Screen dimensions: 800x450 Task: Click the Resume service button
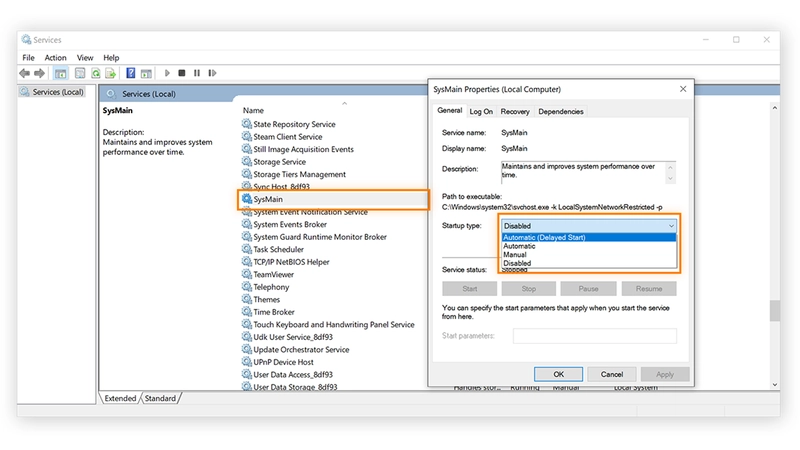[x=649, y=289]
